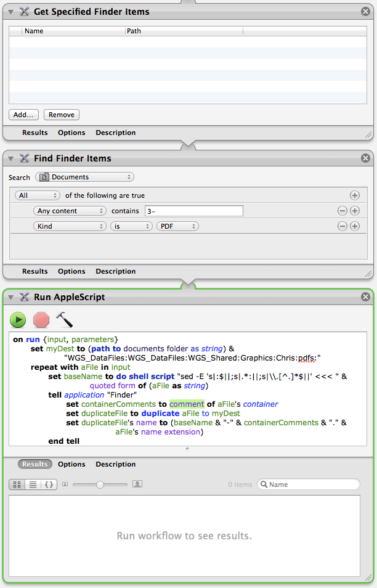
Task: Add a criterion to the top-level rule group
Action: (x=354, y=195)
